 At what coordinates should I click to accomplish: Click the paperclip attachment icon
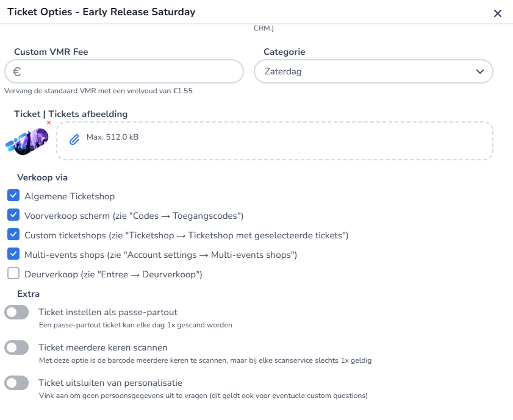pos(74,140)
